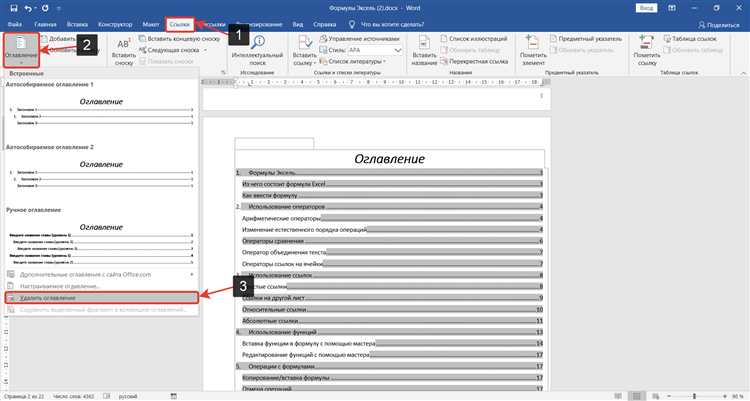Click the 'Использование функций' contents entry
750x401 pixels.
click(390, 332)
